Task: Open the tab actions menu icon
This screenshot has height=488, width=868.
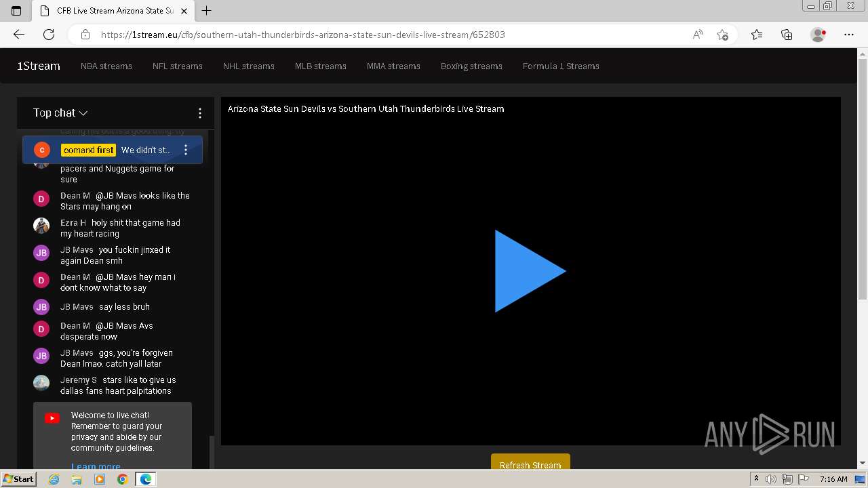Action: coord(16,11)
